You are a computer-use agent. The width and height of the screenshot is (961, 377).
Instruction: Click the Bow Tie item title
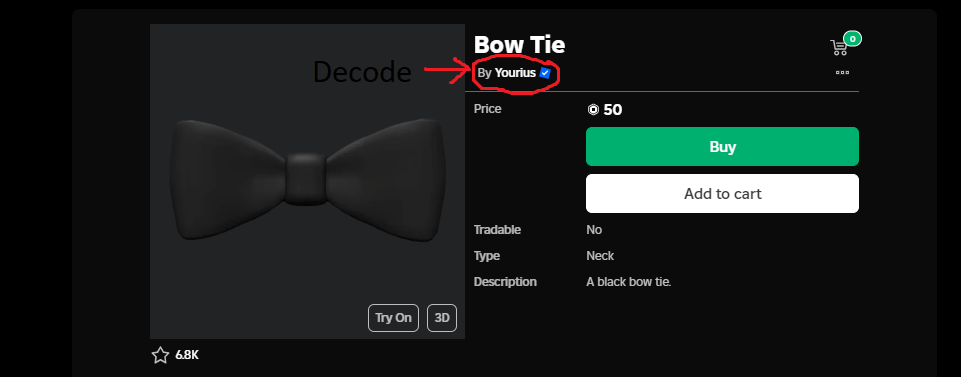click(x=519, y=45)
